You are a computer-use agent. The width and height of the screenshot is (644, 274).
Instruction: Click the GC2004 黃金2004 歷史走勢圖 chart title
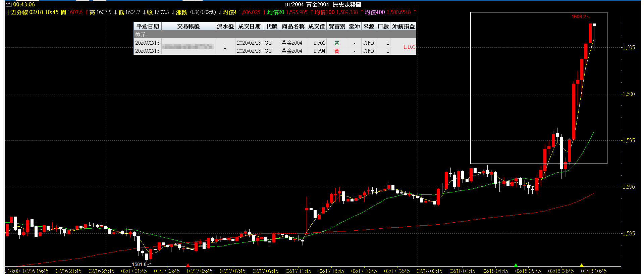pos(323,4)
